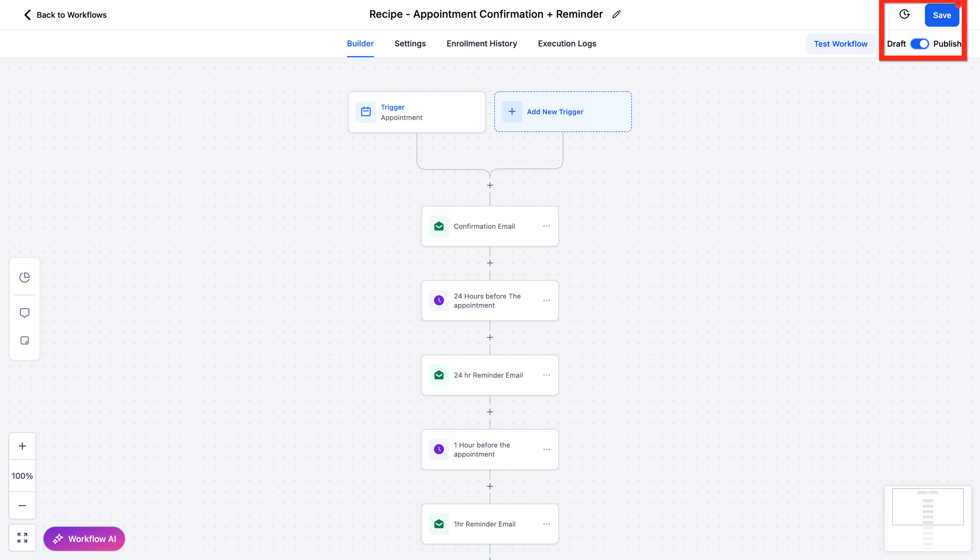Zoom out with the minus icon
Screen dimensions: 980x560
(22, 505)
